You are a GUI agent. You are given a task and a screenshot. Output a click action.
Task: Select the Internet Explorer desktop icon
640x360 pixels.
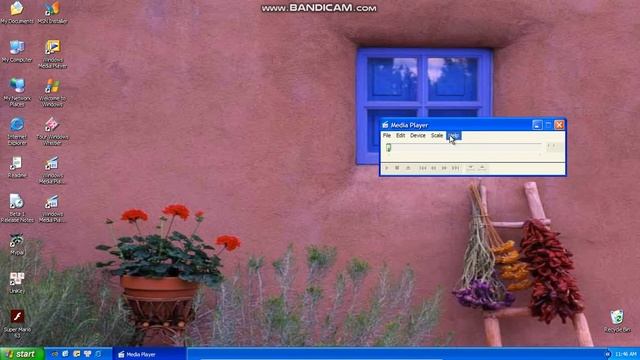click(x=17, y=131)
